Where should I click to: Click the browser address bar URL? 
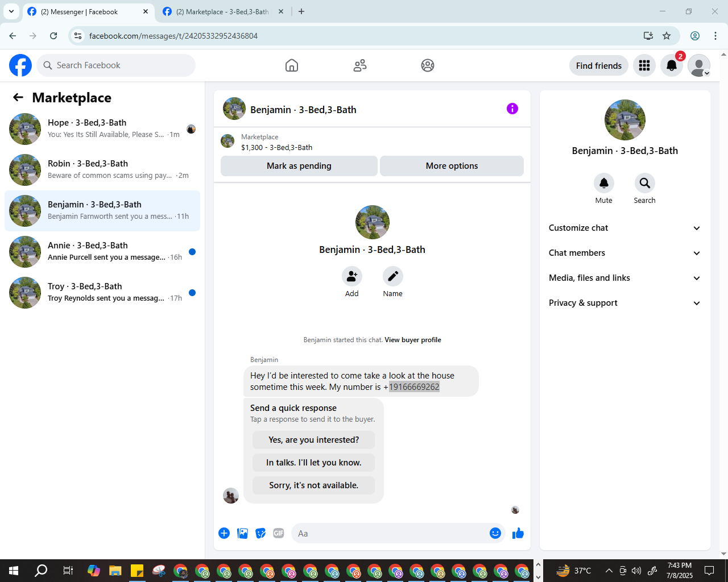[173, 36]
